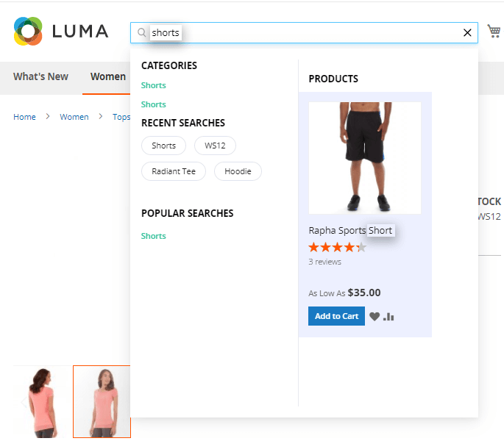504x441 pixels.
Task: Click the Add to Cart button
Action: pyautogui.click(x=336, y=316)
